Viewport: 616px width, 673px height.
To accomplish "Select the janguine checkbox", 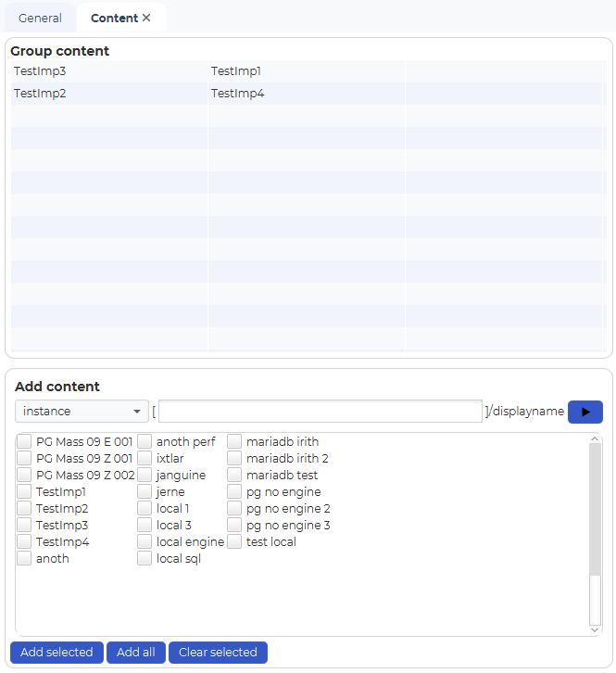I will point(145,476).
